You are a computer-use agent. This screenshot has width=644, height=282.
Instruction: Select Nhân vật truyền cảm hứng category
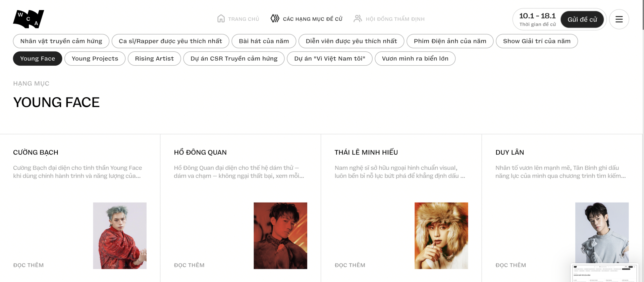tap(61, 41)
